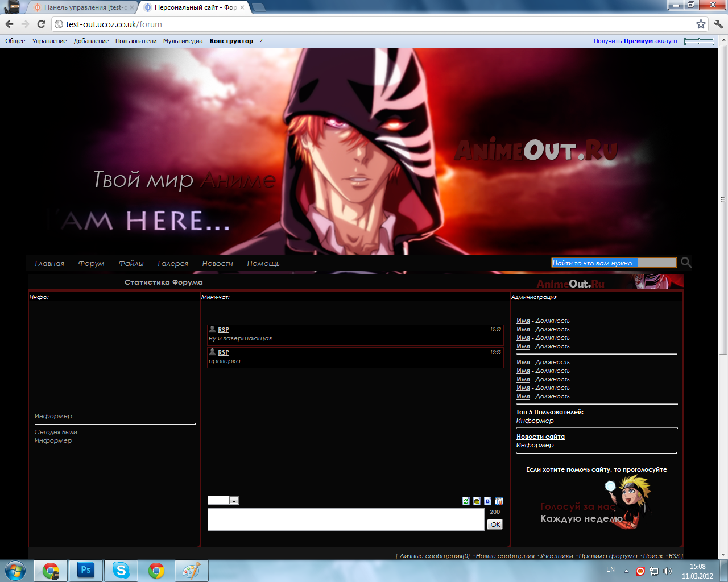Open the mini-chat auto-refresh dropdown
The height and width of the screenshot is (582, 728).
pos(223,500)
